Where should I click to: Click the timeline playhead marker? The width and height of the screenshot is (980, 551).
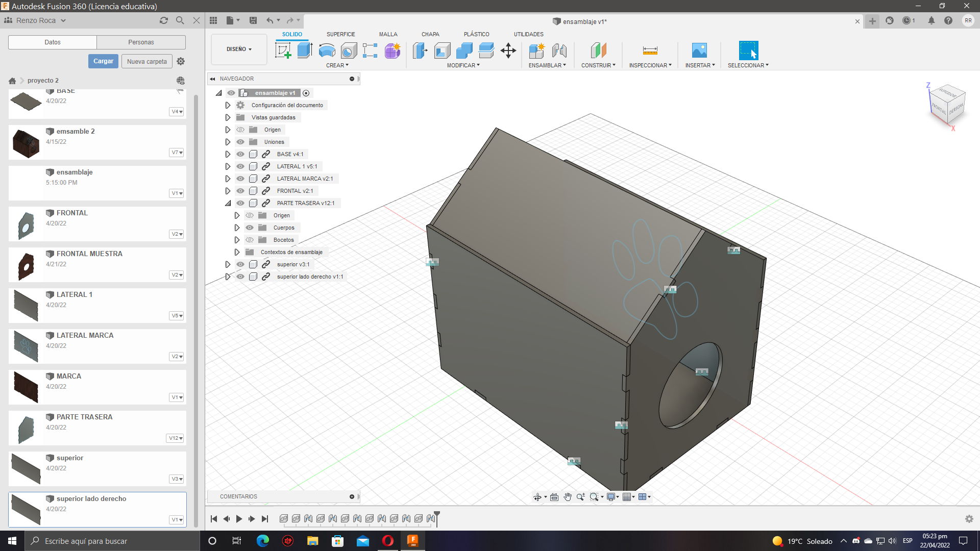point(437,515)
